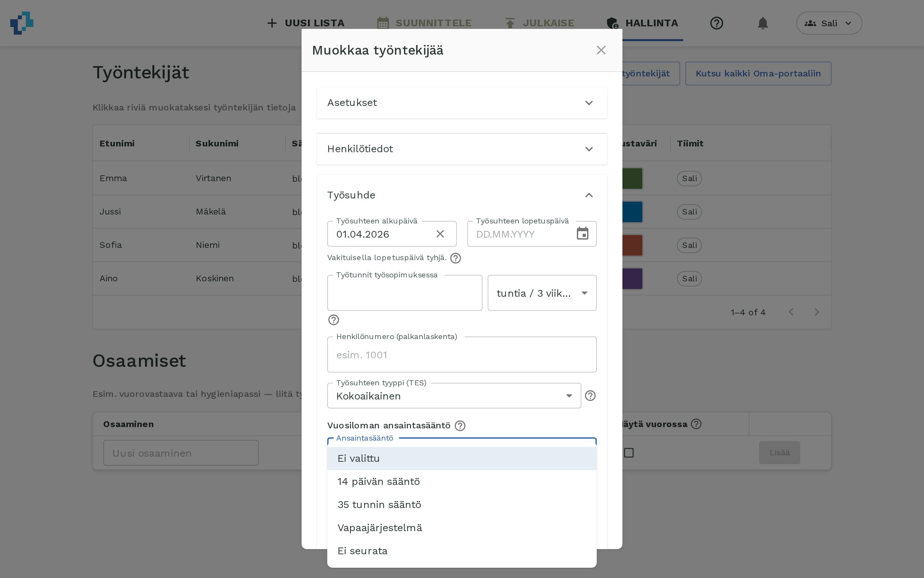The height and width of the screenshot is (578, 924).
Task: Click the Sali team chip in Sofia's row
Action: (689, 245)
